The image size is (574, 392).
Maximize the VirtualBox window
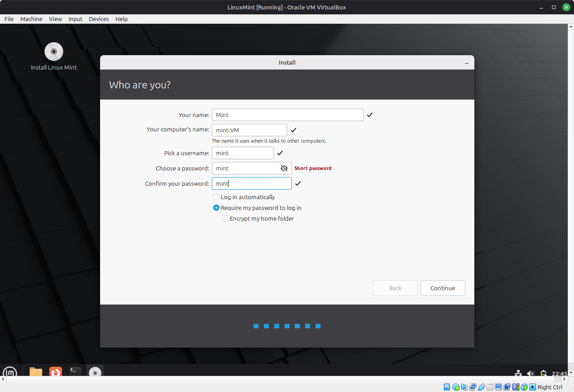pos(554,7)
